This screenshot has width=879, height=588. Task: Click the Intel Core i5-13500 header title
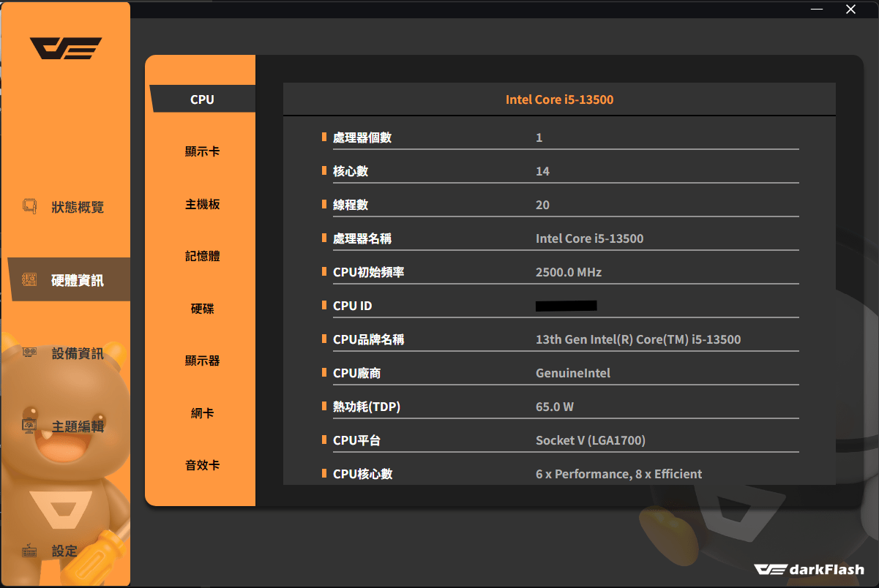point(559,99)
